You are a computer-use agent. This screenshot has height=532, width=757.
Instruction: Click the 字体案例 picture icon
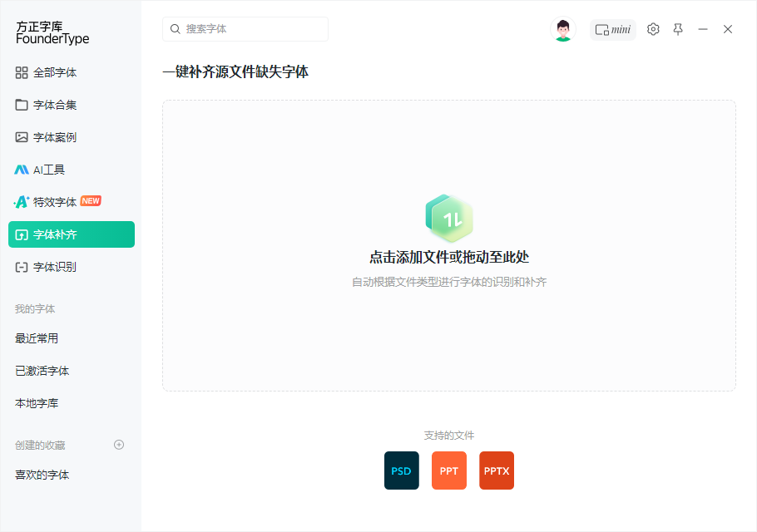[22, 137]
